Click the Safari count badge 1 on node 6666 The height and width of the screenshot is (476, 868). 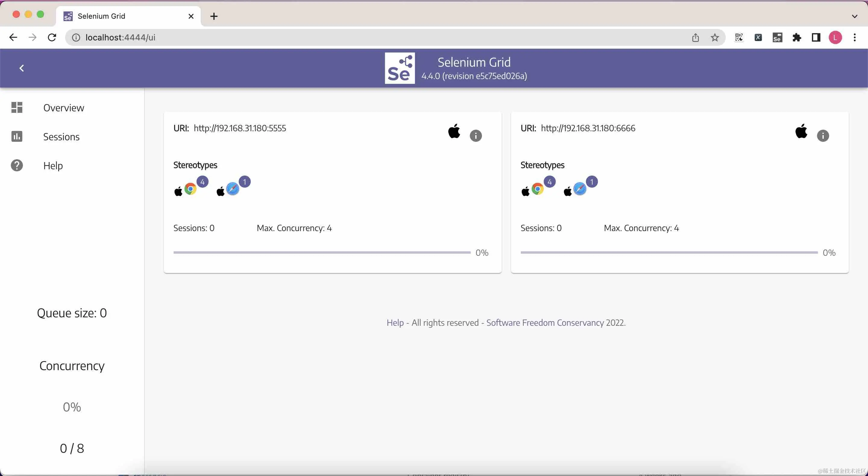point(592,182)
